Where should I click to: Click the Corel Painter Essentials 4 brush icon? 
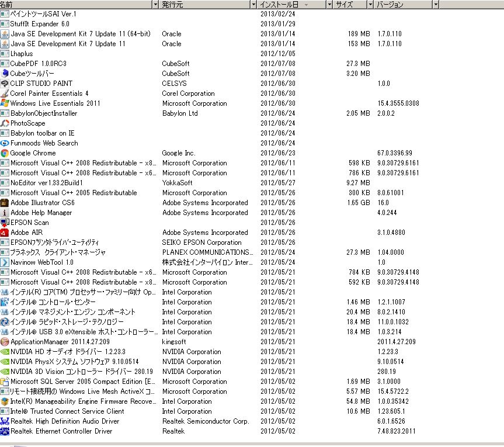click(x=5, y=93)
